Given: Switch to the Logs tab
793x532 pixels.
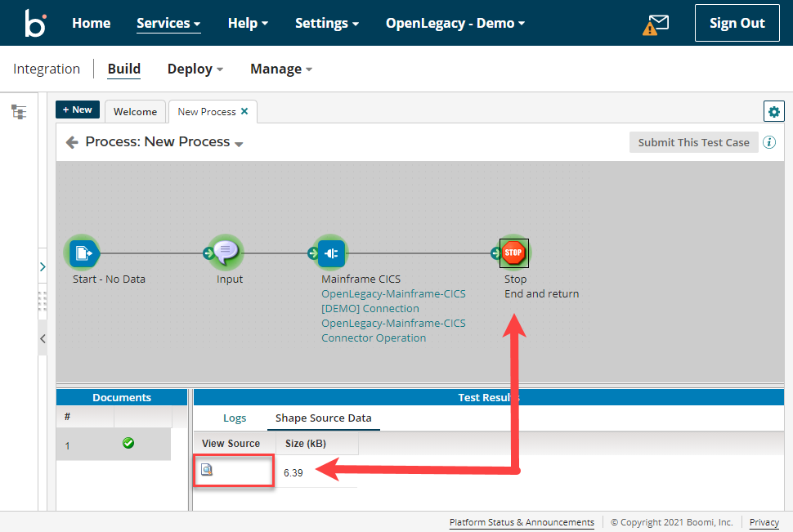Looking at the screenshot, I should pos(235,418).
